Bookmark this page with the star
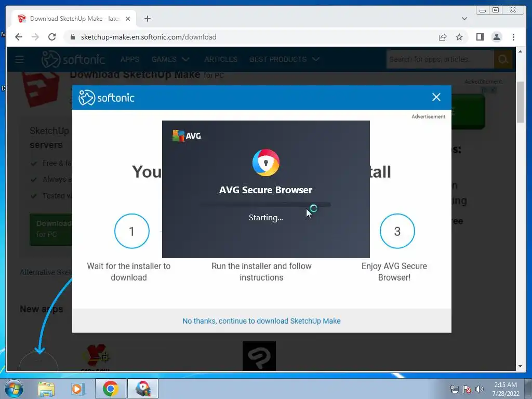This screenshot has width=532, height=399. 459,37
